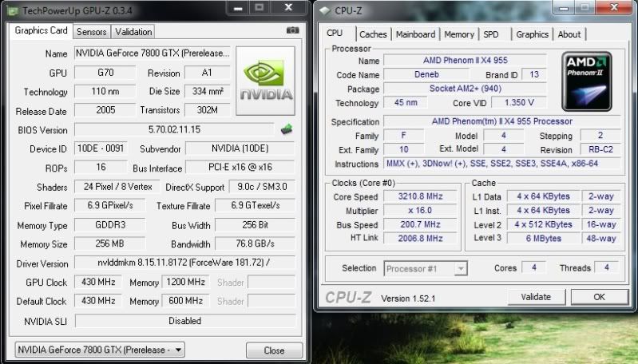Click the PCI-E x16 @ x16 value
Viewport: 638px width, 364px height.
click(x=240, y=167)
